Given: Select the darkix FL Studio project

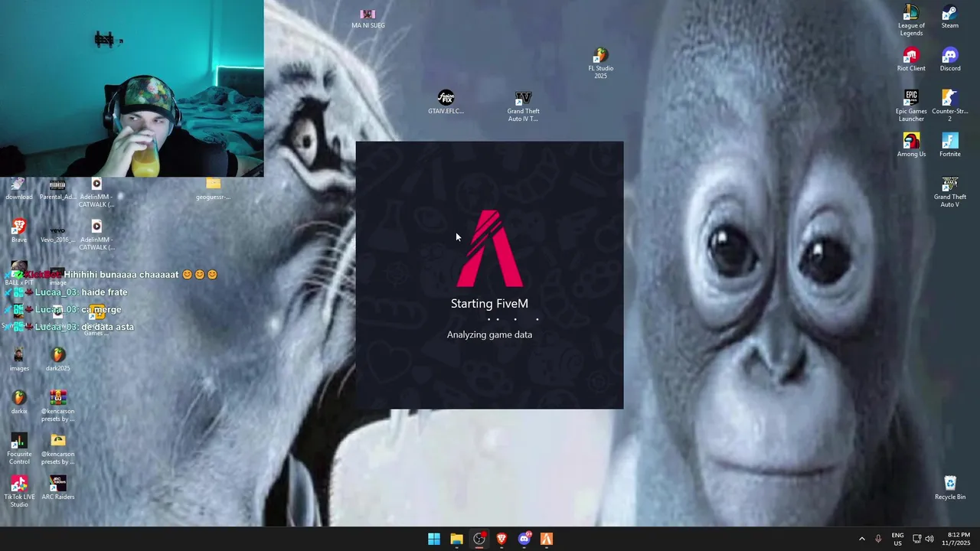Looking at the screenshot, I should click(x=19, y=403).
